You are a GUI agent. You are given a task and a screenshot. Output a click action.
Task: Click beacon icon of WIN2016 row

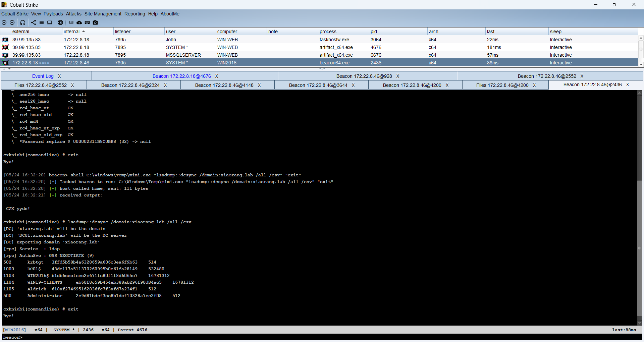click(5, 63)
